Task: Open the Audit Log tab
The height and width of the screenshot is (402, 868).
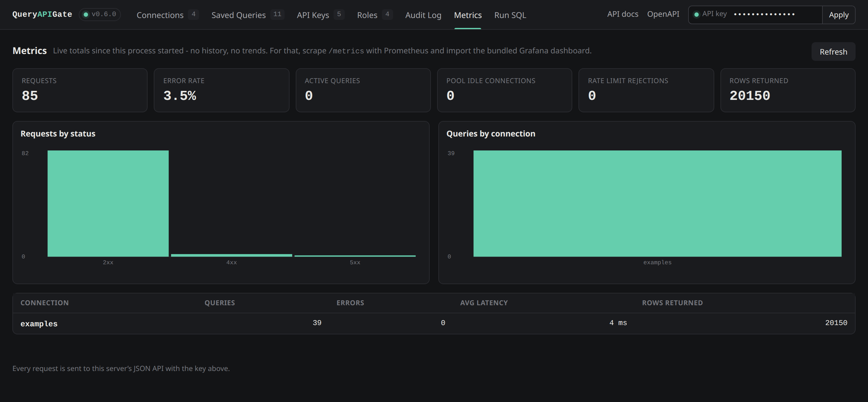Action: click(x=423, y=15)
